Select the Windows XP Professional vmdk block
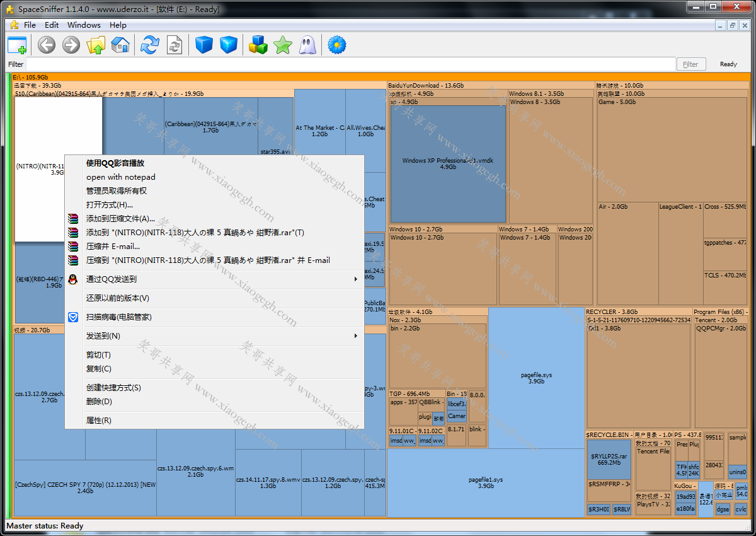The image size is (756, 536). point(448,164)
